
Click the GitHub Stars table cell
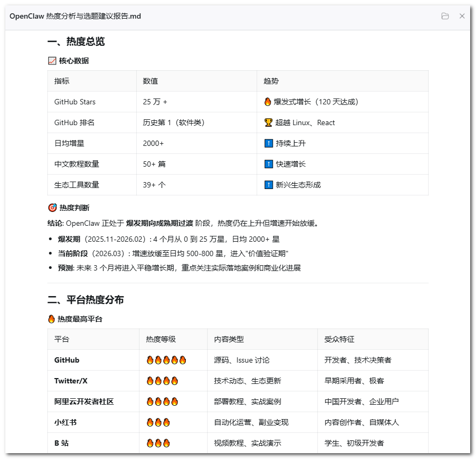click(92, 102)
